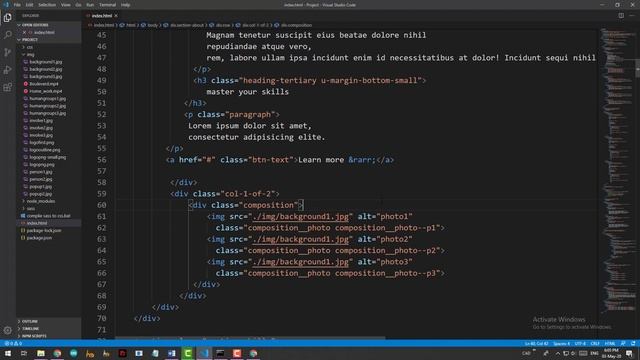The image size is (640, 360).
Task: Click the body breadcrumb segment
Action: pos(152,25)
